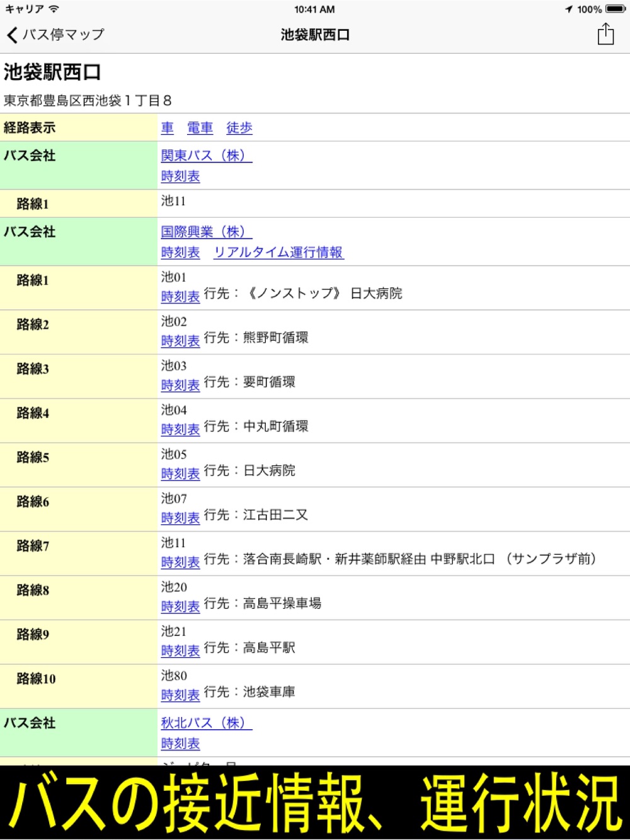This screenshot has width=630, height=840.
Task: Select destination text 行先：池袋車庫
Action: (249, 692)
